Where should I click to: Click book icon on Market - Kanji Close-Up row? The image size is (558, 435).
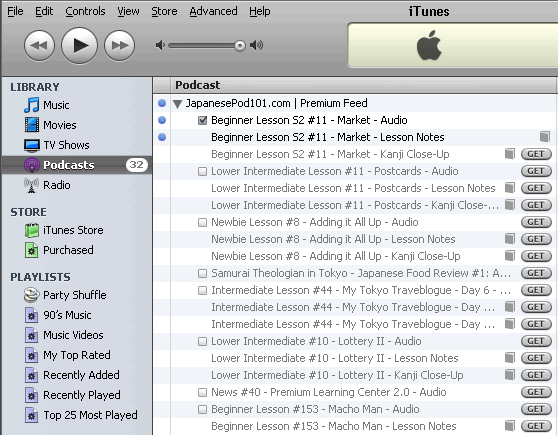pos(510,154)
